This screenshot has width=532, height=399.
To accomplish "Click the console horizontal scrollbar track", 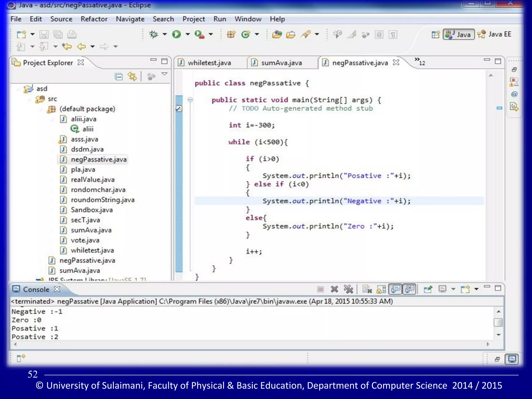I will [251, 344].
